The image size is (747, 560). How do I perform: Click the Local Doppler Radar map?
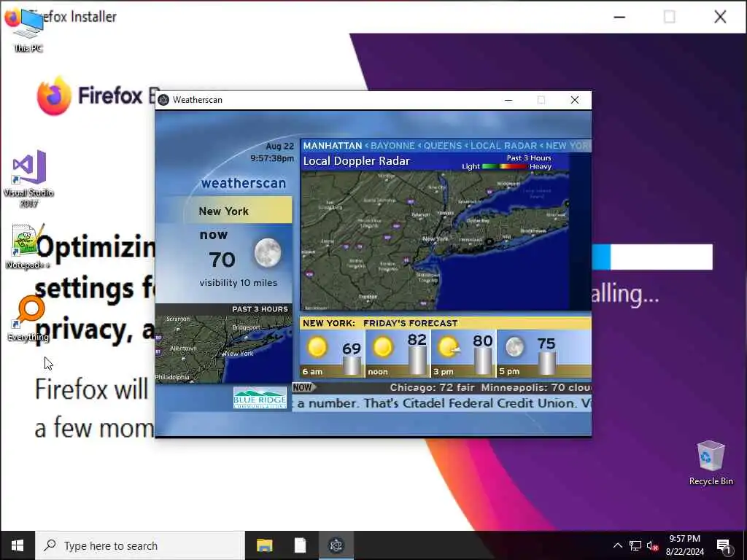pyautogui.click(x=435, y=241)
